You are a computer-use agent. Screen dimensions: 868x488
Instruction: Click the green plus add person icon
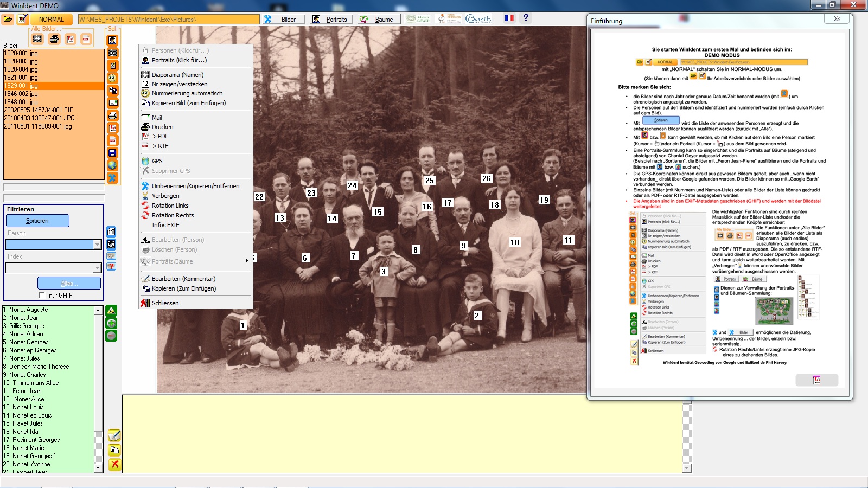(111, 323)
